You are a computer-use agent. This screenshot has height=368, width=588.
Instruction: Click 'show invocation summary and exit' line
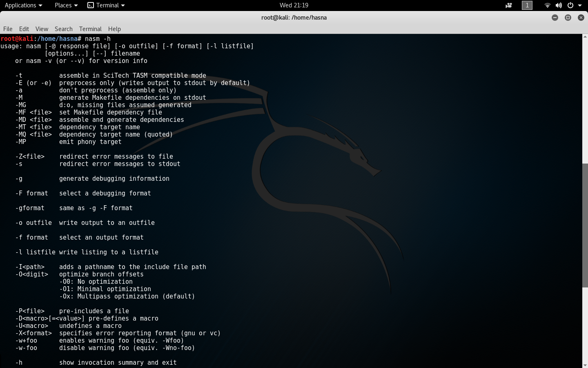click(118, 363)
